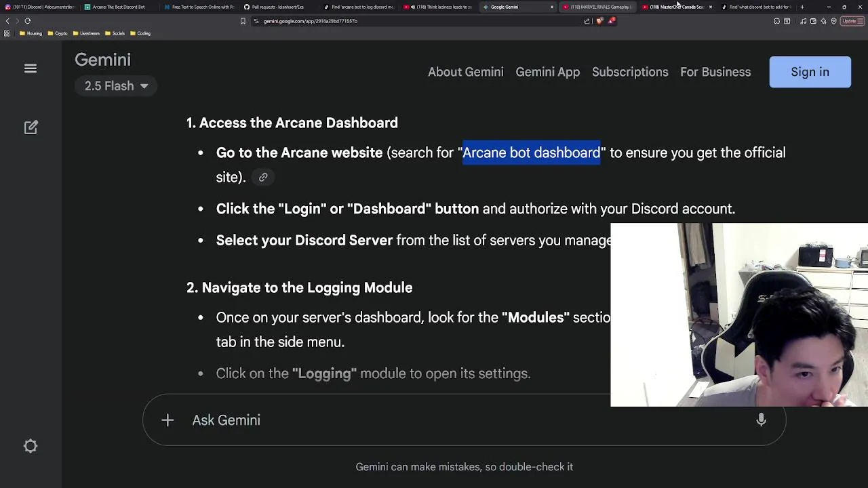Click the webcam overlay video
This screenshot has width=868, height=488.
click(x=739, y=315)
